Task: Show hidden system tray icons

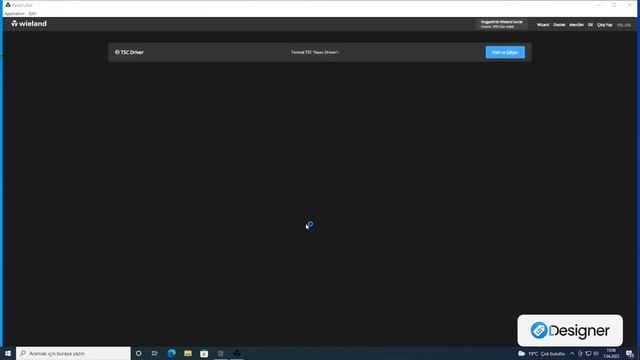Action: pyautogui.click(x=572, y=353)
